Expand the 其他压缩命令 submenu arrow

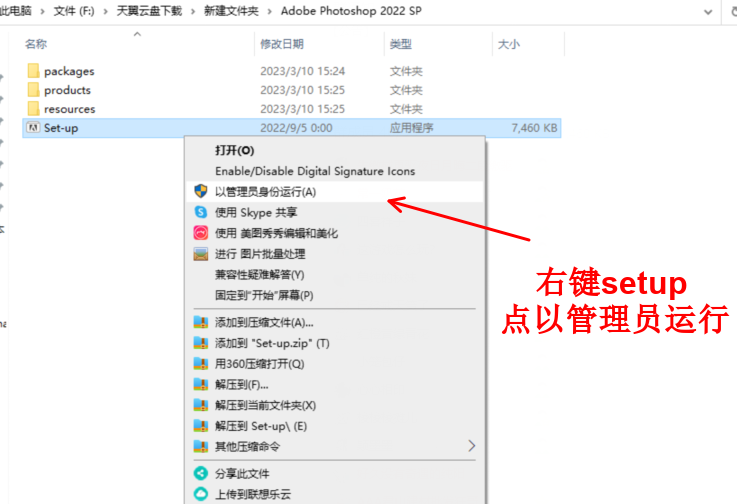coord(471,446)
